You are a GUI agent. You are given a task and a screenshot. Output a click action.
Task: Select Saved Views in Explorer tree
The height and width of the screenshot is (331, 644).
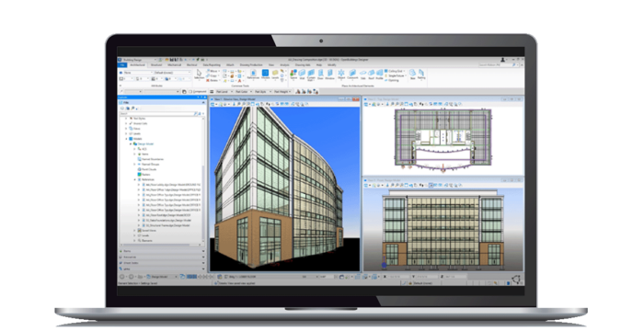[147, 231]
